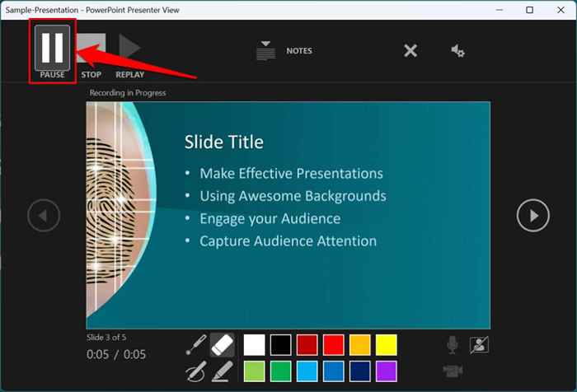Click the 0:05 / 0:05 timer
The image size is (577, 392).
116,354
